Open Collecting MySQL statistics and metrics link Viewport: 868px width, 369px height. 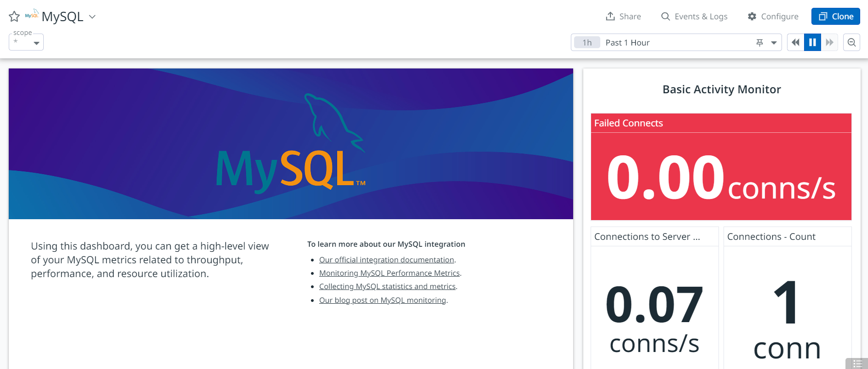tap(387, 286)
